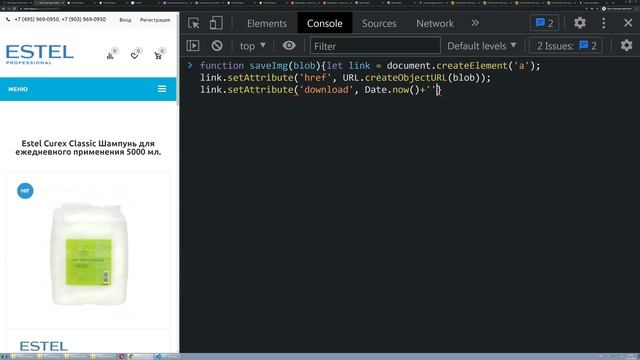The width and height of the screenshot is (640, 360).
Task: Open the Network tab
Action: tap(435, 23)
